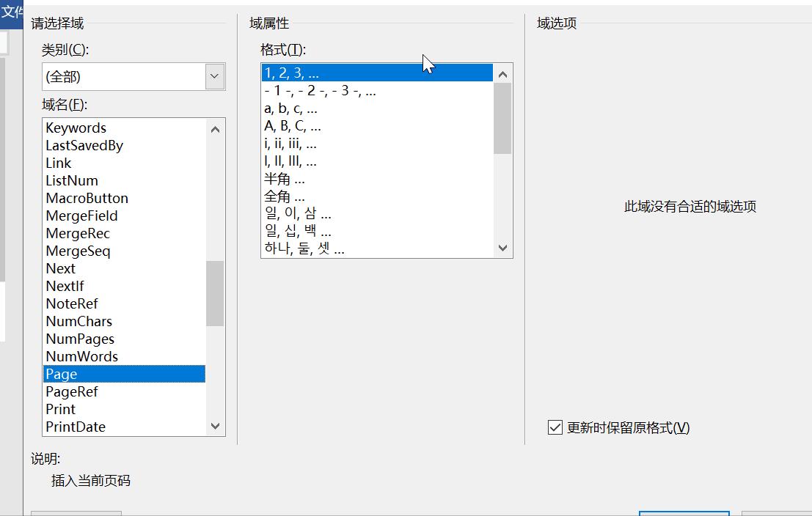This screenshot has height=516, width=812.
Task: Pick uppercase A, B, C format
Action: pos(293,126)
